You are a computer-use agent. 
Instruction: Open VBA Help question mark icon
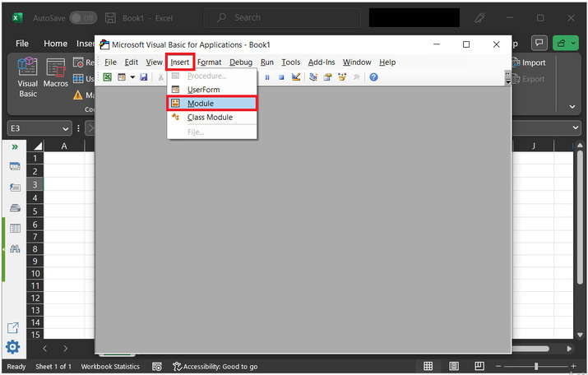click(373, 77)
